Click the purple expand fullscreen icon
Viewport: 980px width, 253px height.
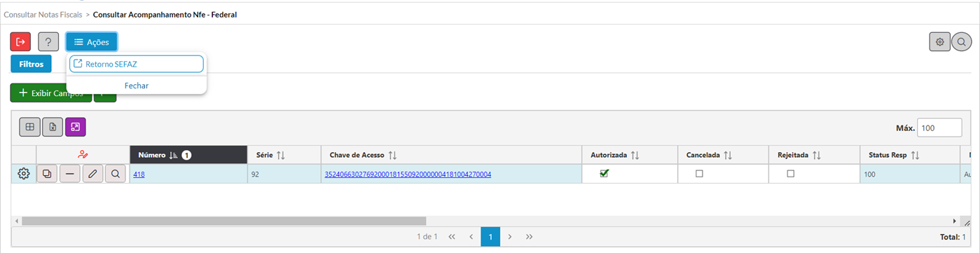pos(76,127)
